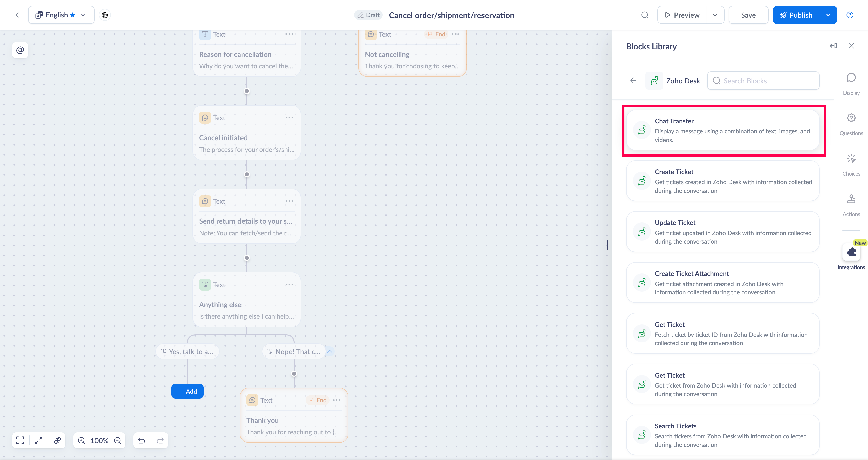Click the zoom out magnifier icon
The height and width of the screenshot is (460, 868).
pyautogui.click(x=118, y=440)
